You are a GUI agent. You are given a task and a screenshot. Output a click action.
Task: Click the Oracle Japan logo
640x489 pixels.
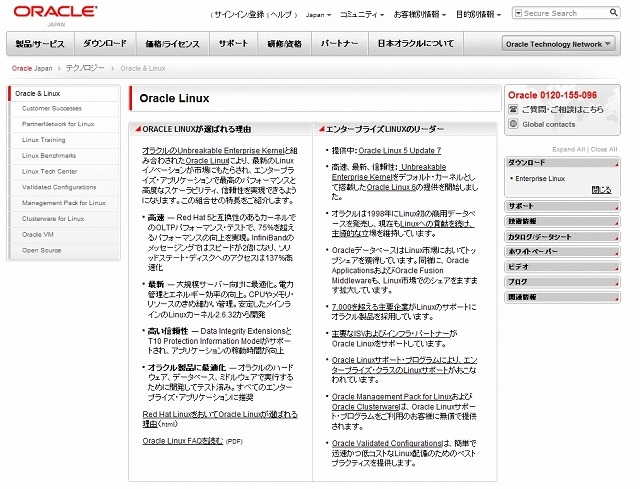coord(56,15)
